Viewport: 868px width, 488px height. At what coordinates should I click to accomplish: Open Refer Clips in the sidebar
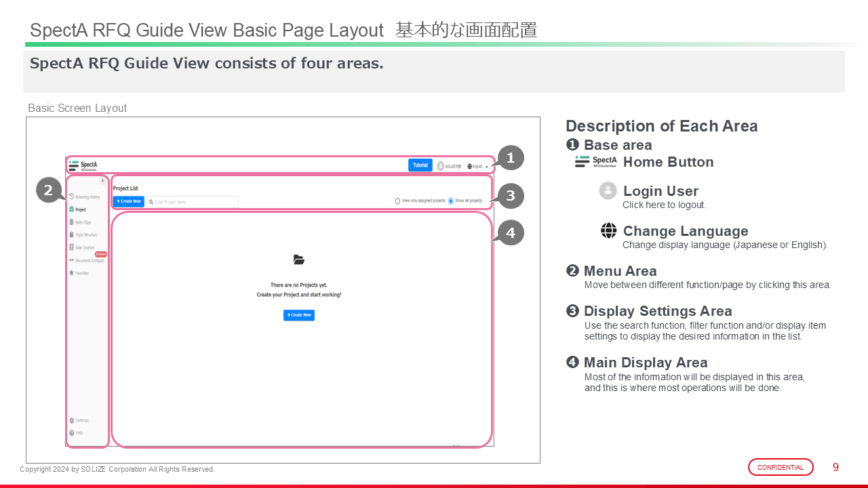[x=83, y=222]
